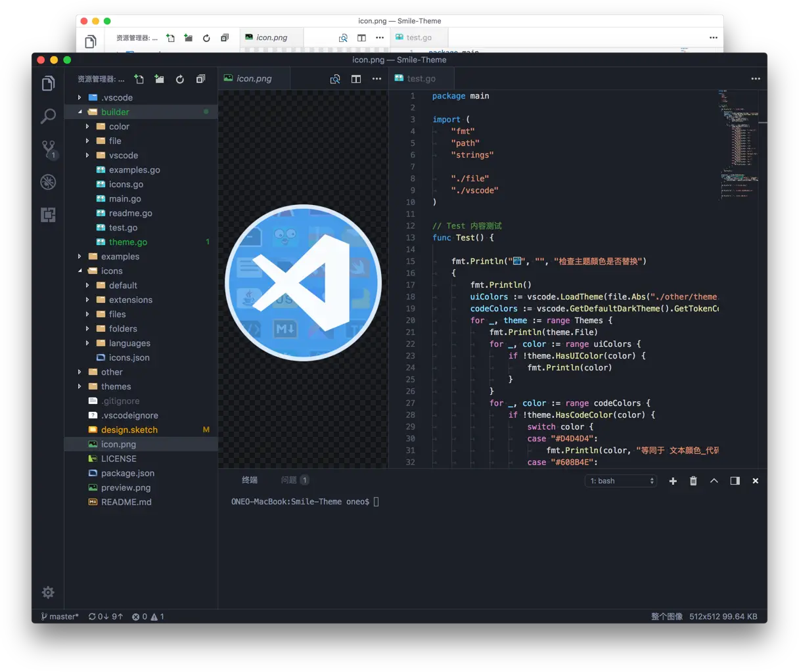Select the 问题 problems panel tab
Screen dimensions: 799x672
click(x=294, y=480)
